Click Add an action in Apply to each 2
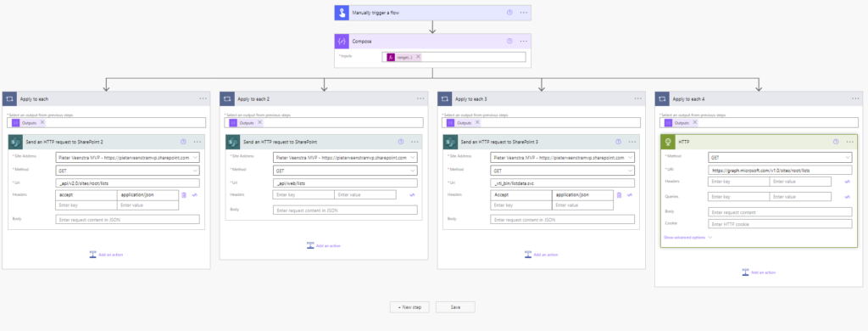The width and height of the screenshot is (868, 331). tap(324, 245)
